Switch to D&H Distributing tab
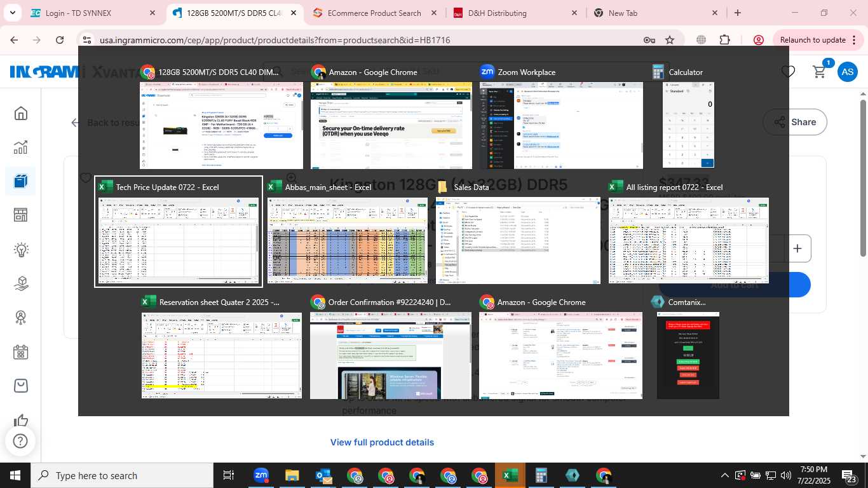This screenshot has width=868, height=488. coord(515,13)
